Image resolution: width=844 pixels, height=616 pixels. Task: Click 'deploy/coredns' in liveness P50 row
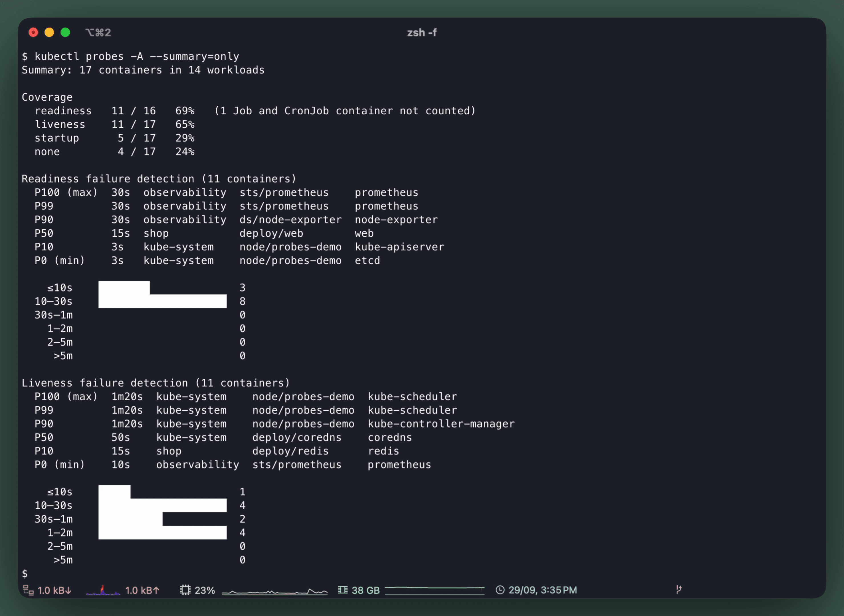click(x=297, y=437)
